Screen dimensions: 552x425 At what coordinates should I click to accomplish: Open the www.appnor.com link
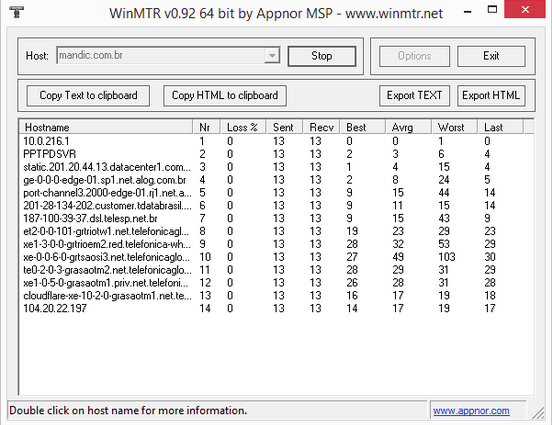(x=471, y=411)
